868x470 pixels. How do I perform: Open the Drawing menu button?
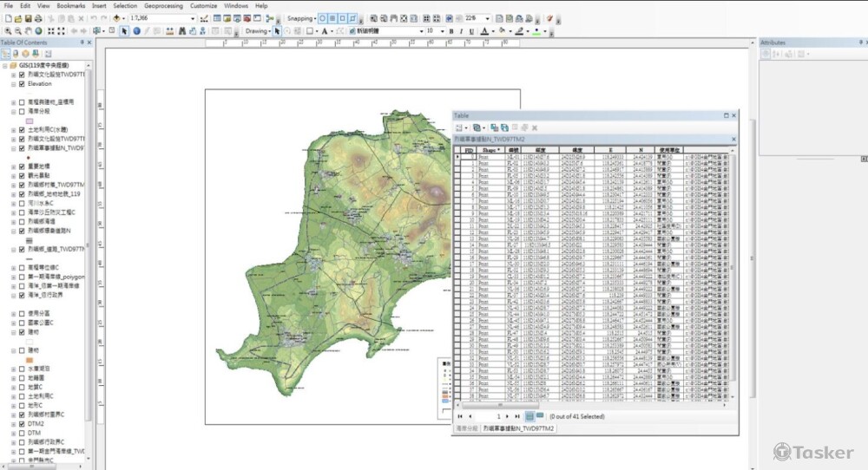pos(258,31)
